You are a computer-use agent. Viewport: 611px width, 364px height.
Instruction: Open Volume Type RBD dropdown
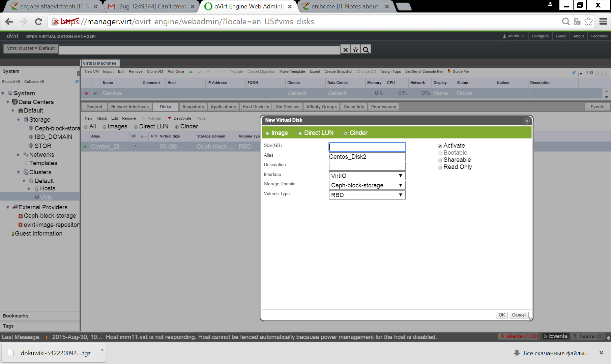point(367,195)
